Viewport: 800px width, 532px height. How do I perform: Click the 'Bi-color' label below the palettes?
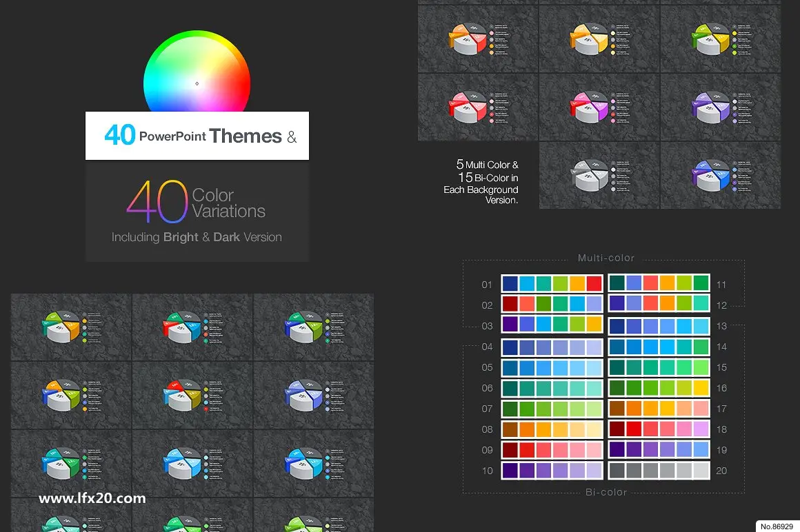pos(606,492)
